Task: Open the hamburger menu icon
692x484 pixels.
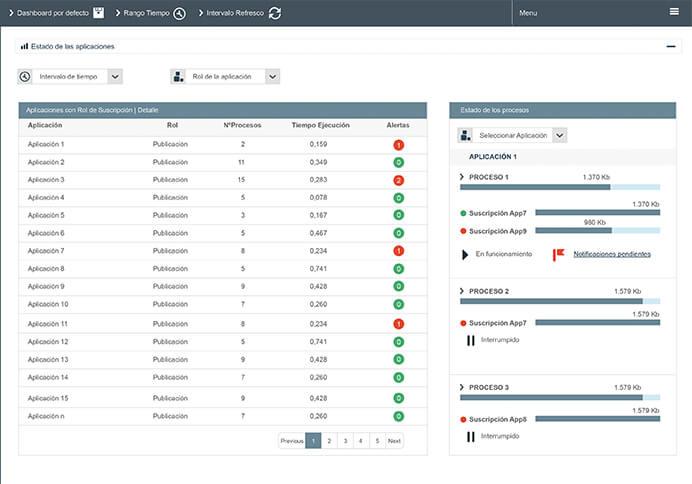Action: point(674,12)
